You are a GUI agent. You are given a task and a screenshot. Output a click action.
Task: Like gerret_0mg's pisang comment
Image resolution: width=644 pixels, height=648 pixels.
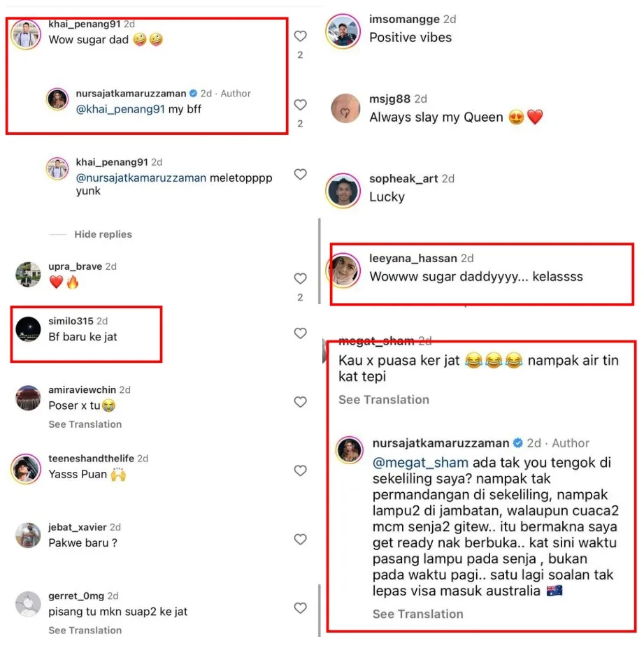pyautogui.click(x=300, y=608)
